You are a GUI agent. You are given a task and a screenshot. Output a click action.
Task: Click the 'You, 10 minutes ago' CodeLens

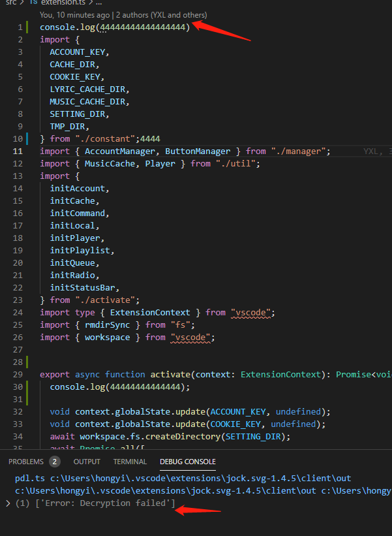[x=75, y=15]
